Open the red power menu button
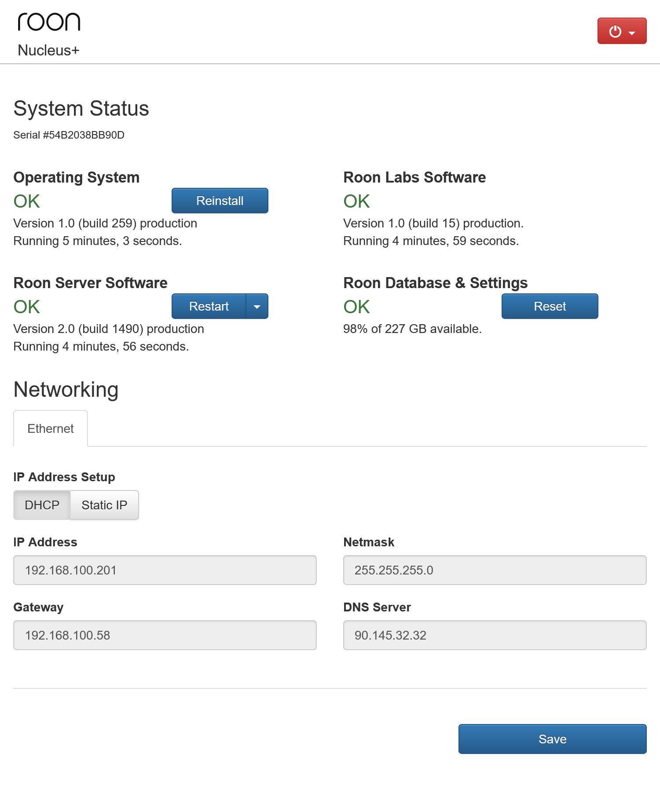Viewport: 660px width, 812px height. point(622,31)
